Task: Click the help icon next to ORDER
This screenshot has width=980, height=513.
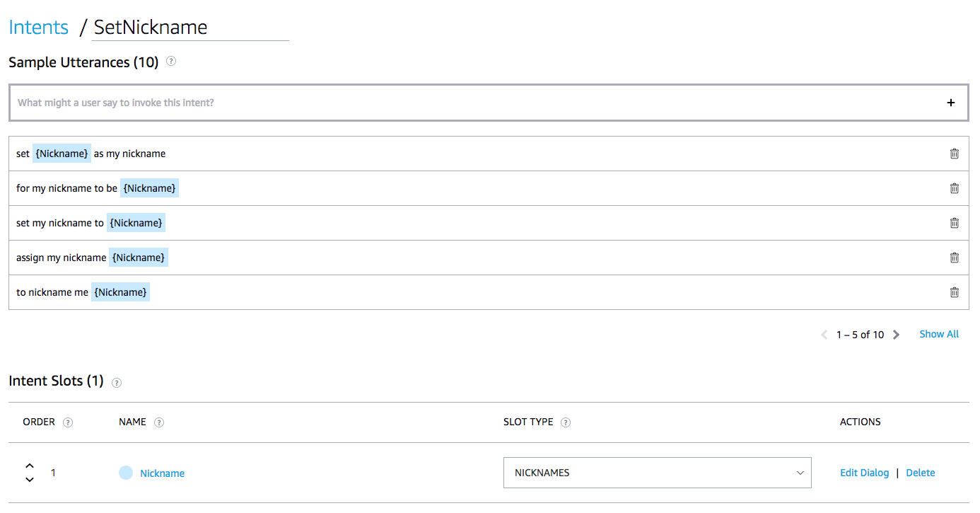Action: click(x=68, y=422)
